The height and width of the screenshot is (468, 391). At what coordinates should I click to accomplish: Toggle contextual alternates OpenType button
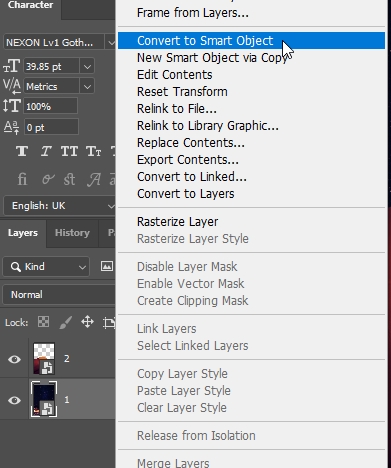click(48, 179)
